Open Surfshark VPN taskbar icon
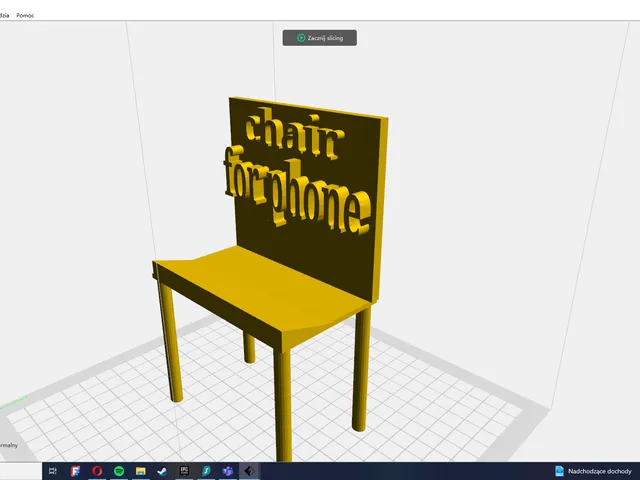640x480 pixels. click(x=206, y=471)
